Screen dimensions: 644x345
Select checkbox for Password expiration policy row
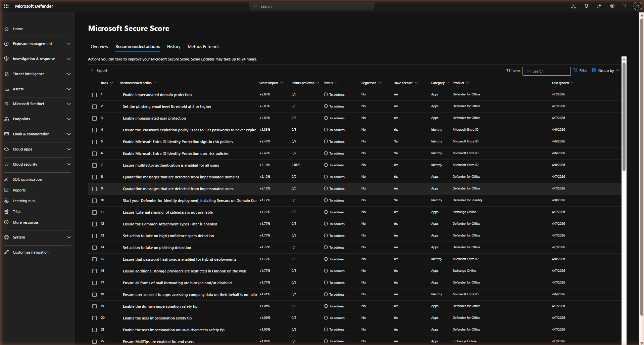[95, 130]
